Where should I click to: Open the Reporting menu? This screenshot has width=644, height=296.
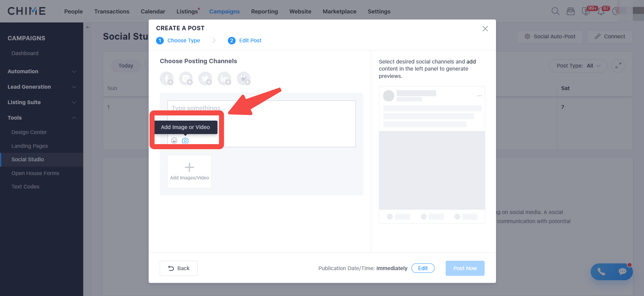[x=264, y=11]
